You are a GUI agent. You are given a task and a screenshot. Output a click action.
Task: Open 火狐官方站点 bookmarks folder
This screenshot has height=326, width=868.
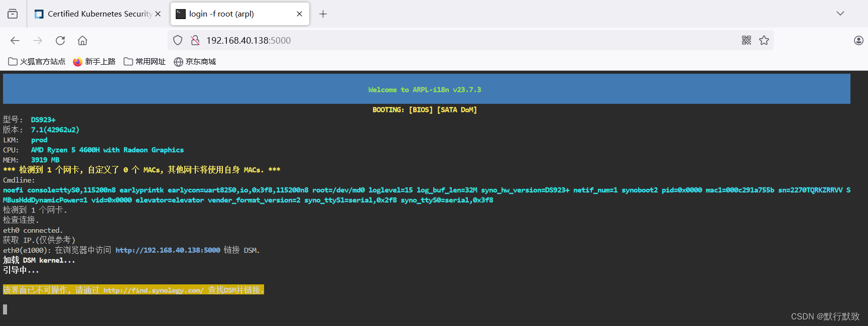point(37,61)
